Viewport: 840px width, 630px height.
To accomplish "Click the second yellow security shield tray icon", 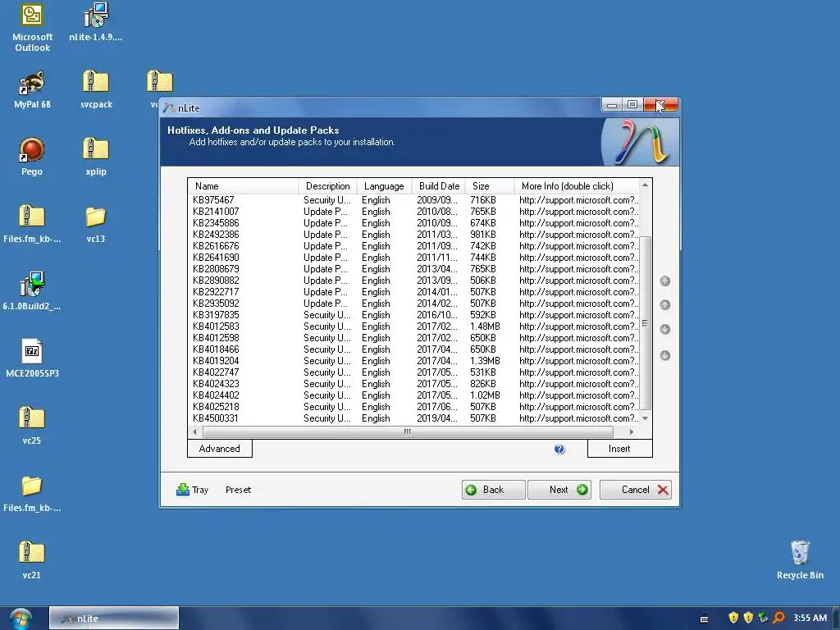I will point(748,618).
